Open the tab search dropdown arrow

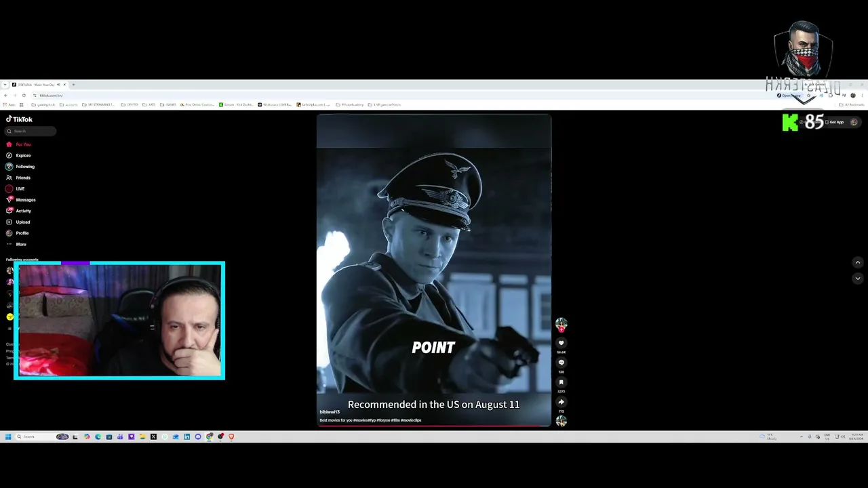click(5, 85)
